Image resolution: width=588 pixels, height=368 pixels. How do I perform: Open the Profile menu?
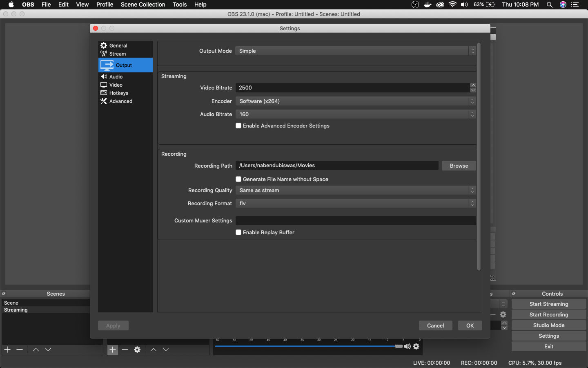pos(105,4)
